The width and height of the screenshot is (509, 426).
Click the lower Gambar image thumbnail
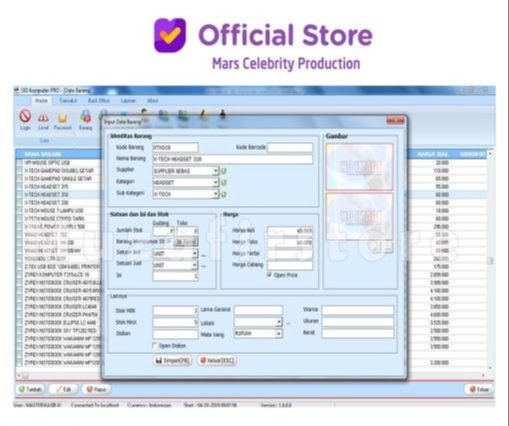pyautogui.click(x=359, y=217)
